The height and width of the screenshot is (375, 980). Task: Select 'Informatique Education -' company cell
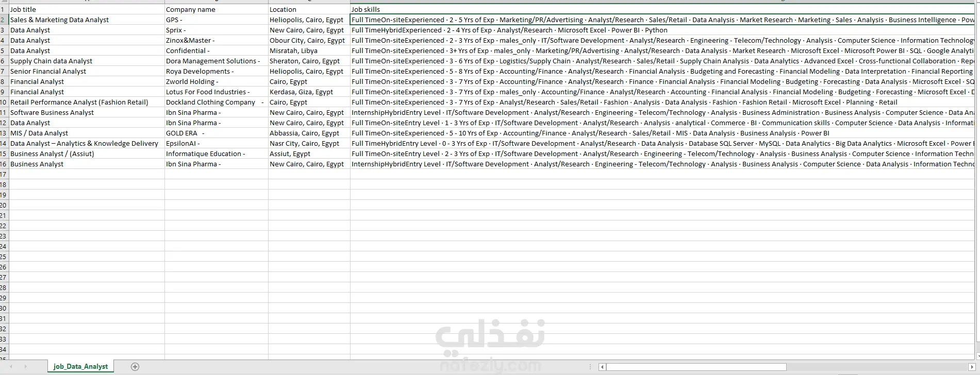click(x=217, y=154)
